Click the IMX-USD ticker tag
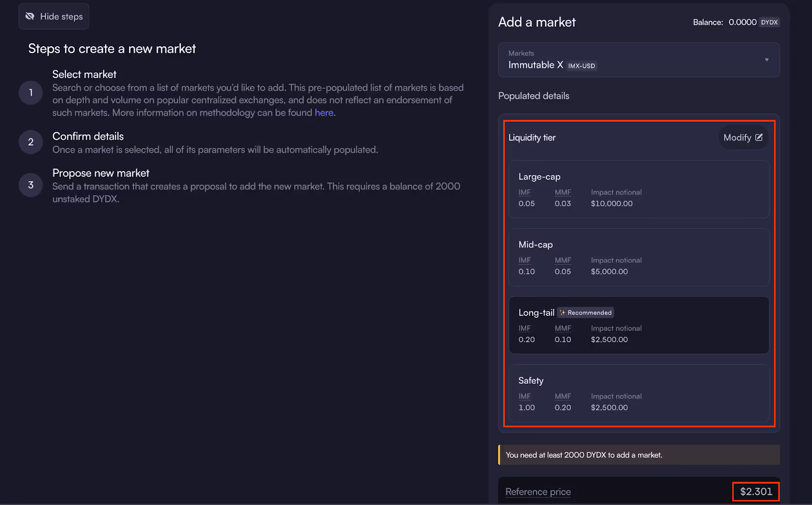Image resolution: width=812 pixels, height=505 pixels. [581, 66]
